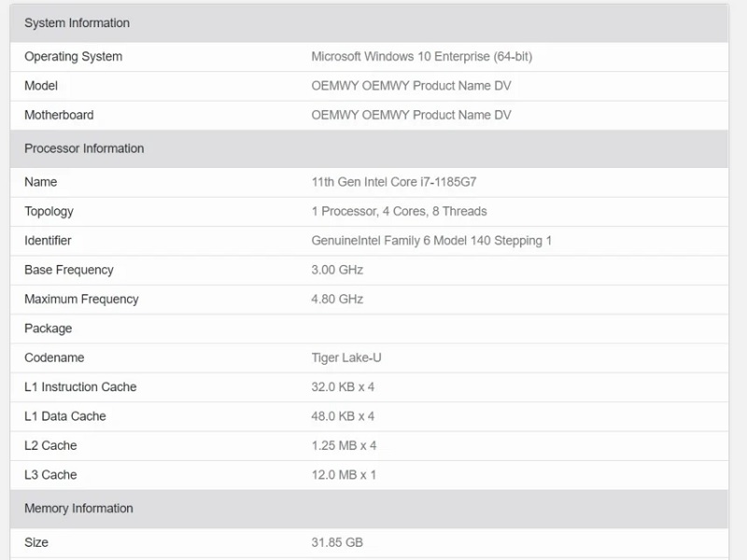This screenshot has height=560, width=747.
Task: Click the Topology label
Action: coord(49,212)
